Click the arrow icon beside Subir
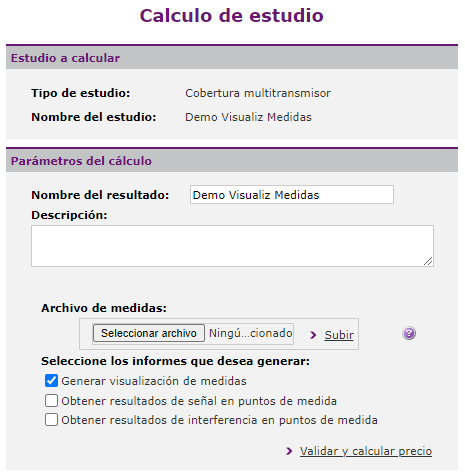The height and width of the screenshot is (476, 465). tap(313, 335)
